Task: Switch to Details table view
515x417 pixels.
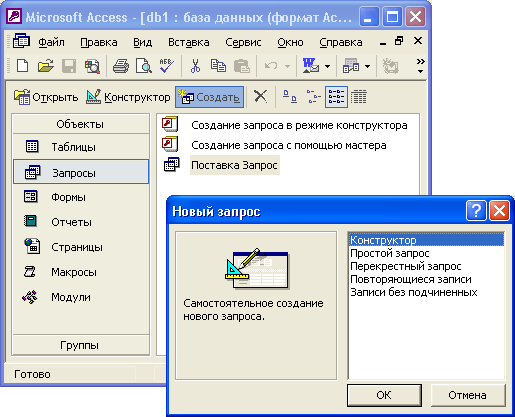Action: [x=359, y=97]
